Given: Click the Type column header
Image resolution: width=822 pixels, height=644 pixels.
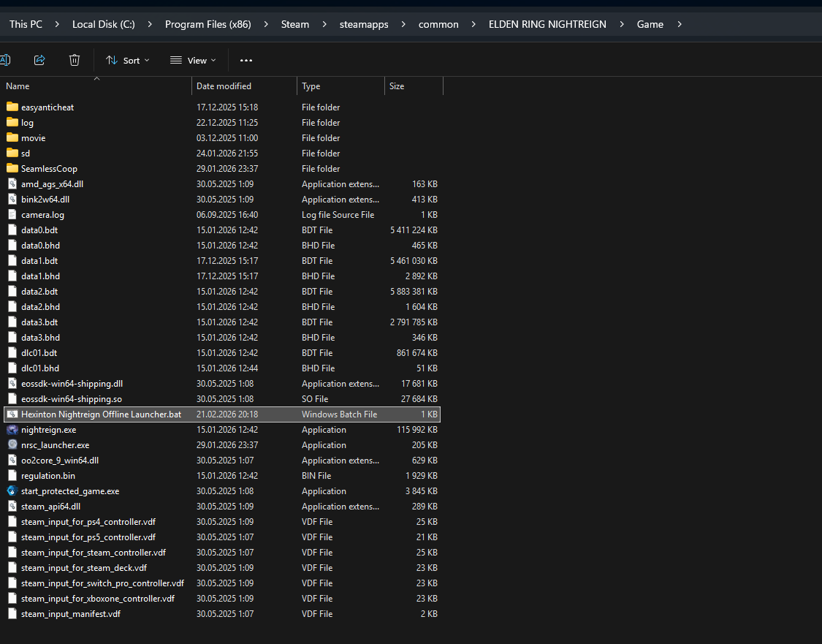Looking at the screenshot, I should point(311,86).
